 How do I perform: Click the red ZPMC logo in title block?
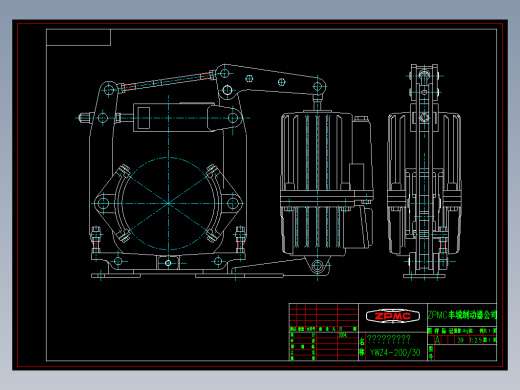393,316
